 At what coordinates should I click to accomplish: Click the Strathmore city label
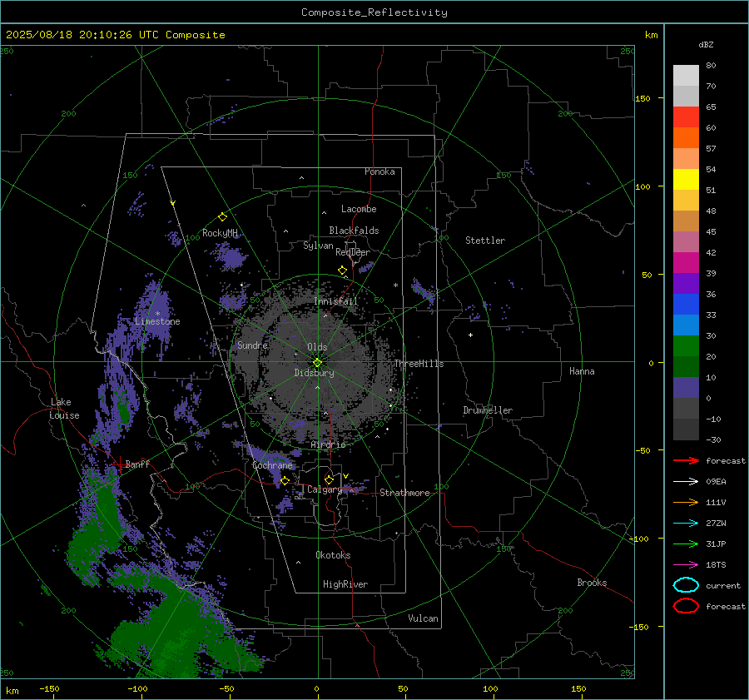(404, 493)
